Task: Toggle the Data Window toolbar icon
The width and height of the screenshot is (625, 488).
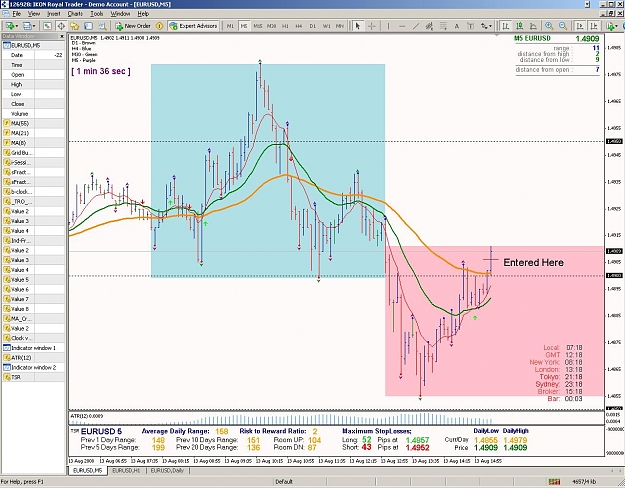Action: 61,26
